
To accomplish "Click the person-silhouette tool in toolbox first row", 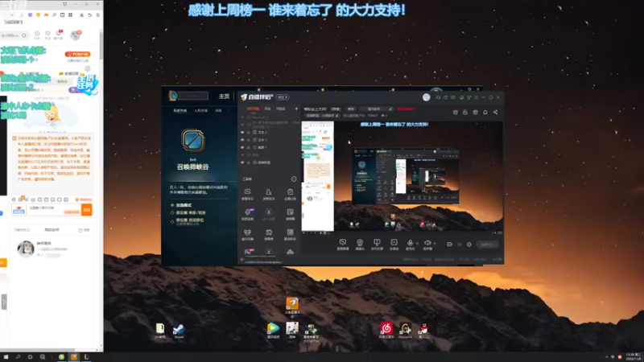I will (269, 193).
